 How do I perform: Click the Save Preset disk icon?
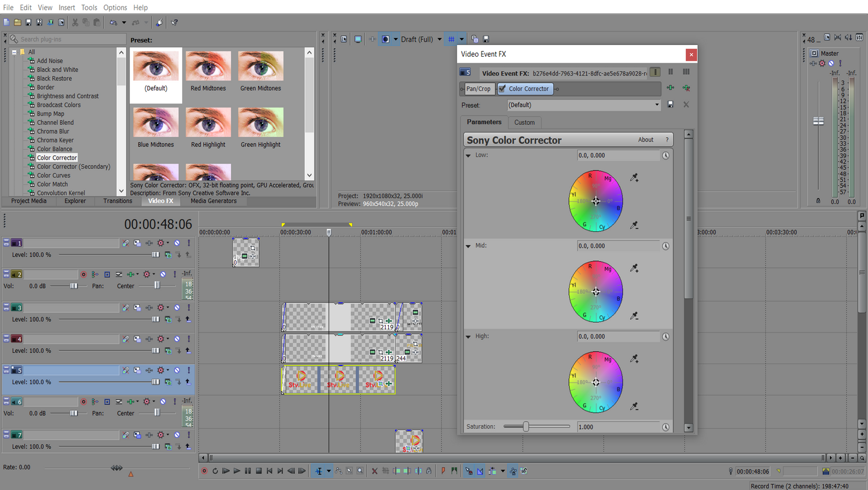coord(670,105)
